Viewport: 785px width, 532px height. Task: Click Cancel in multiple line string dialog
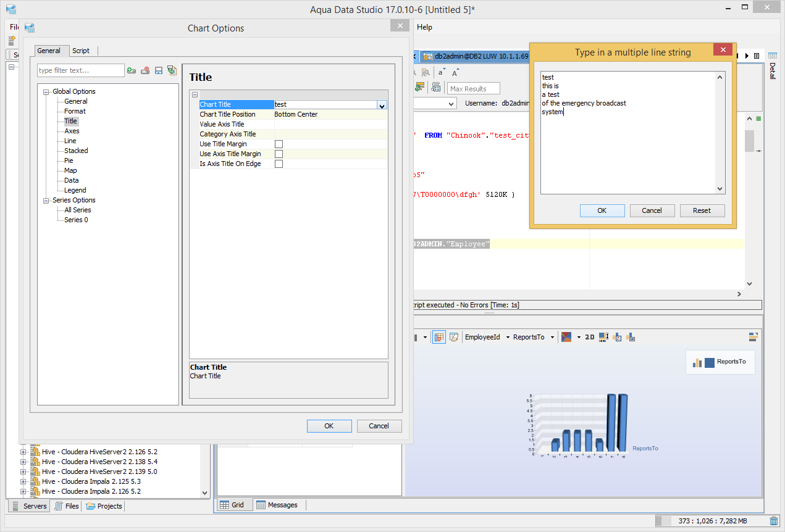(x=652, y=210)
